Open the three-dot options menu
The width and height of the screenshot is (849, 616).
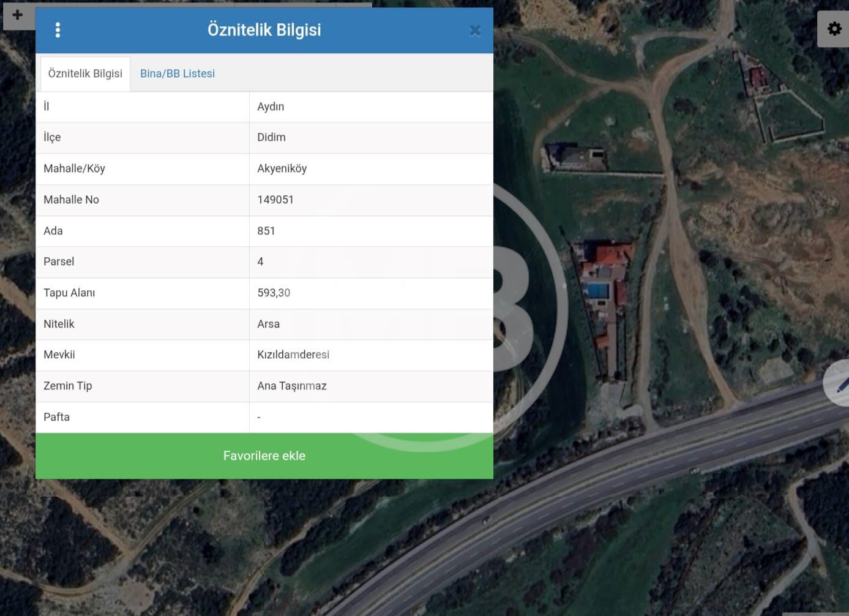click(x=58, y=30)
